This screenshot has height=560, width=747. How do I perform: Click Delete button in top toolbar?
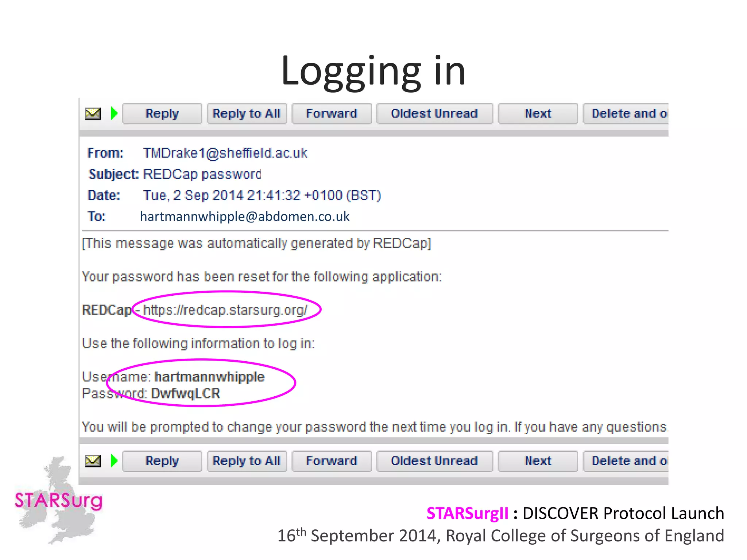(x=626, y=114)
